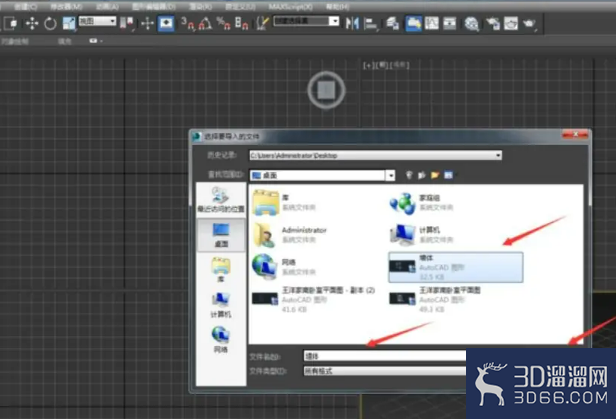Click the Render Production teapot icon
This screenshot has height=419, width=616.
point(529,24)
